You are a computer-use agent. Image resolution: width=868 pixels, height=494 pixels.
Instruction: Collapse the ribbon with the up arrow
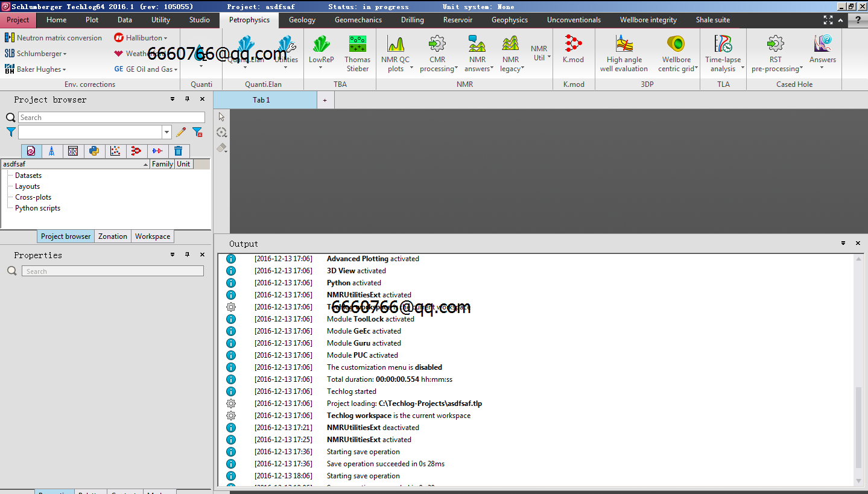[840, 20]
